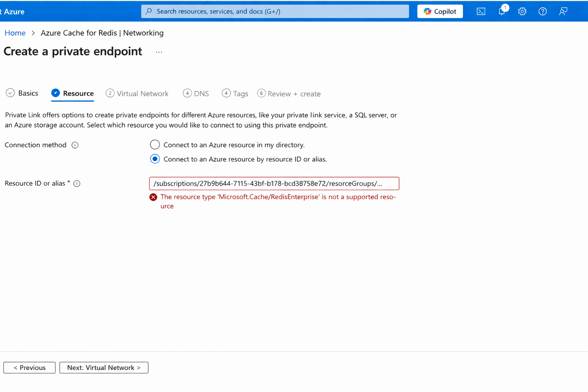This screenshot has width=588, height=392.
Task: Open the Azure Cache for Redis | Networking breadcrumb
Action: tap(102, 33)
